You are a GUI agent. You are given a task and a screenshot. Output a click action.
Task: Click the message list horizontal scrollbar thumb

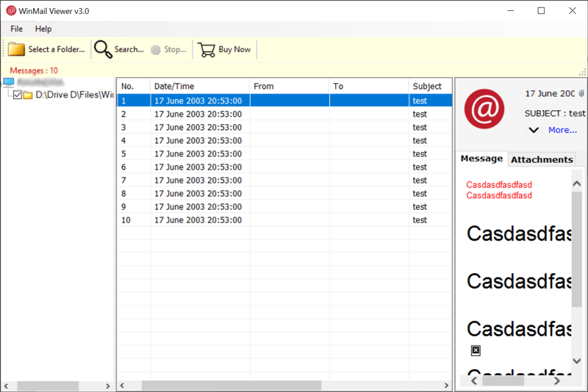(232, 385)
